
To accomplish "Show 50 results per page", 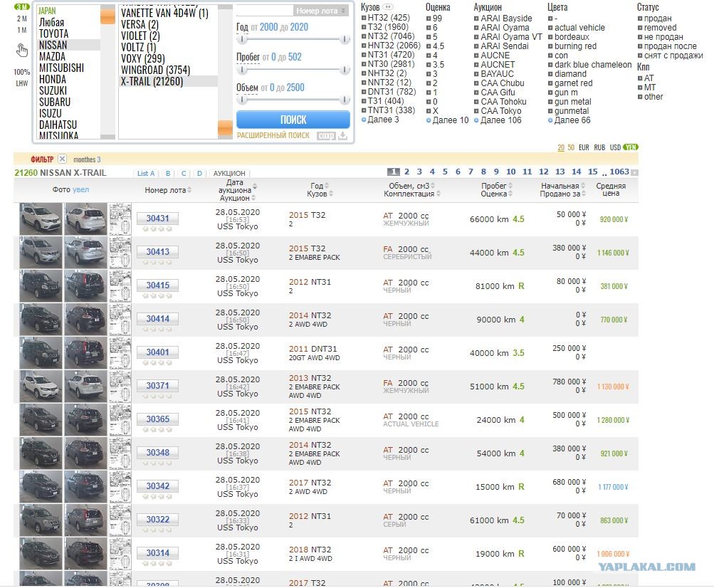I will tap(571, 147).
